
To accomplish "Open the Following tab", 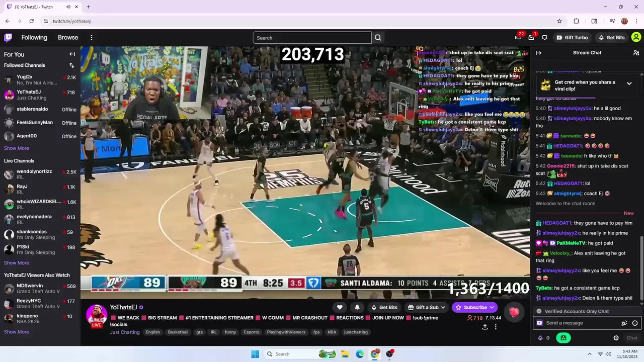I will pos(34,38).
